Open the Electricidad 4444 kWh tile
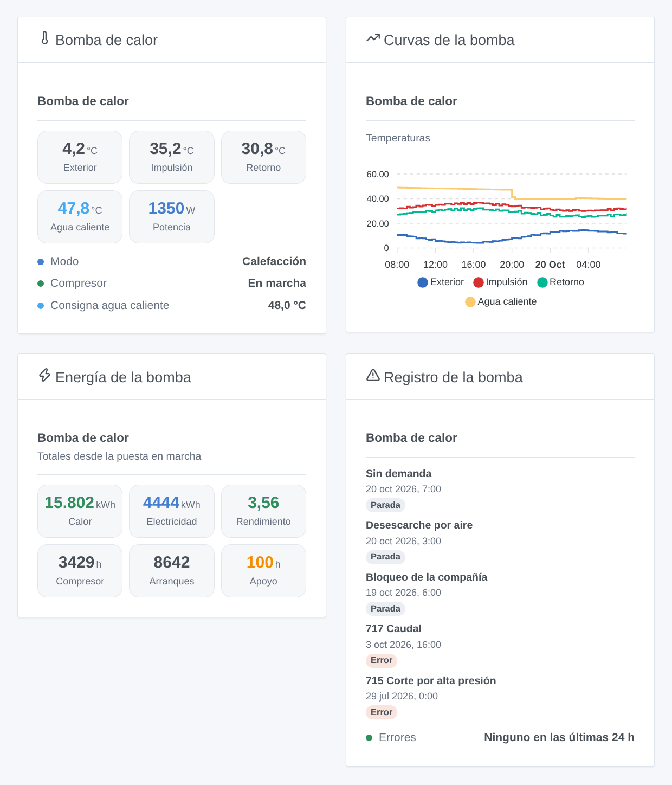This screenshot has width=672, height=785. [172, 511]
